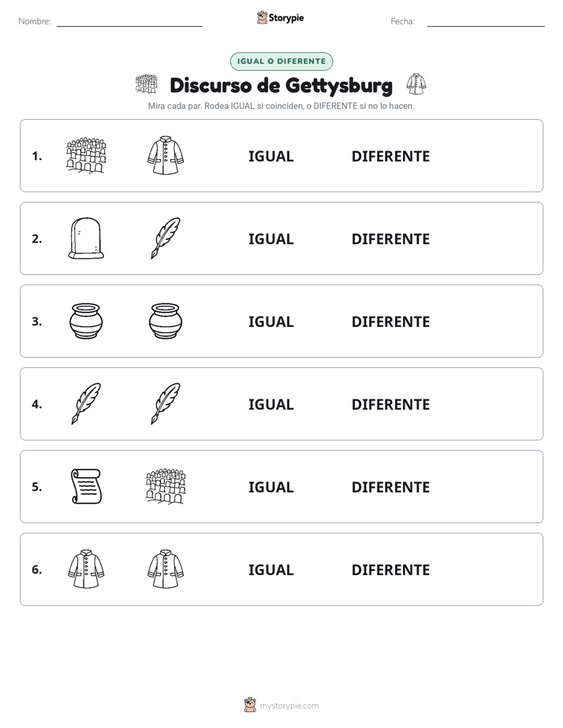The image size is (563, 728).
Task: Choose DIFERENTE for question 1
Action: tap(390, 156)
